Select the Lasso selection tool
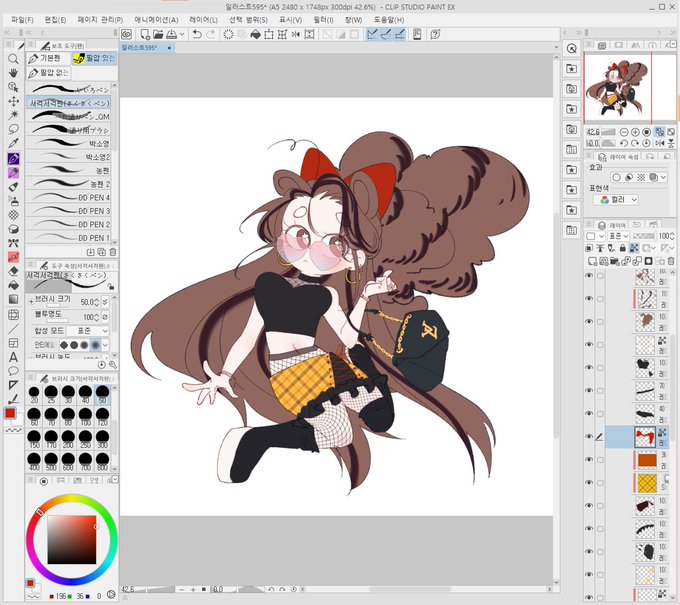 pyautogui.click(x=13, y=129)
